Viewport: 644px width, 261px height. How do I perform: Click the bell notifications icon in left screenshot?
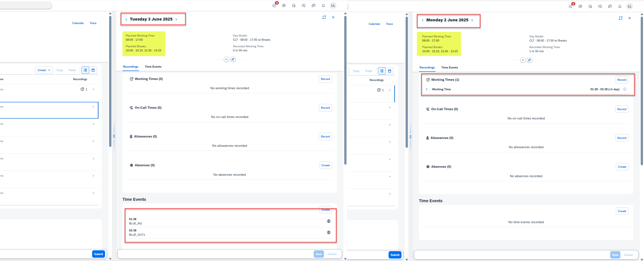point(323,6)
